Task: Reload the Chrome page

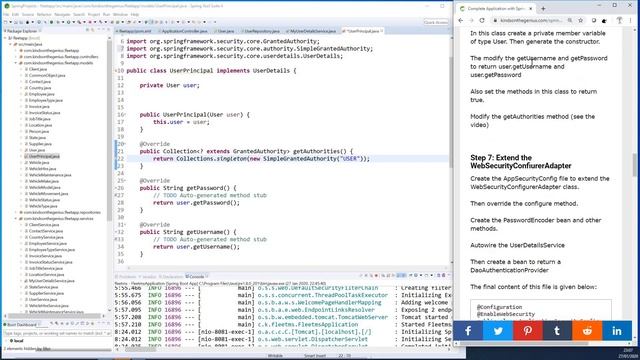Action: tap(482, 20)
